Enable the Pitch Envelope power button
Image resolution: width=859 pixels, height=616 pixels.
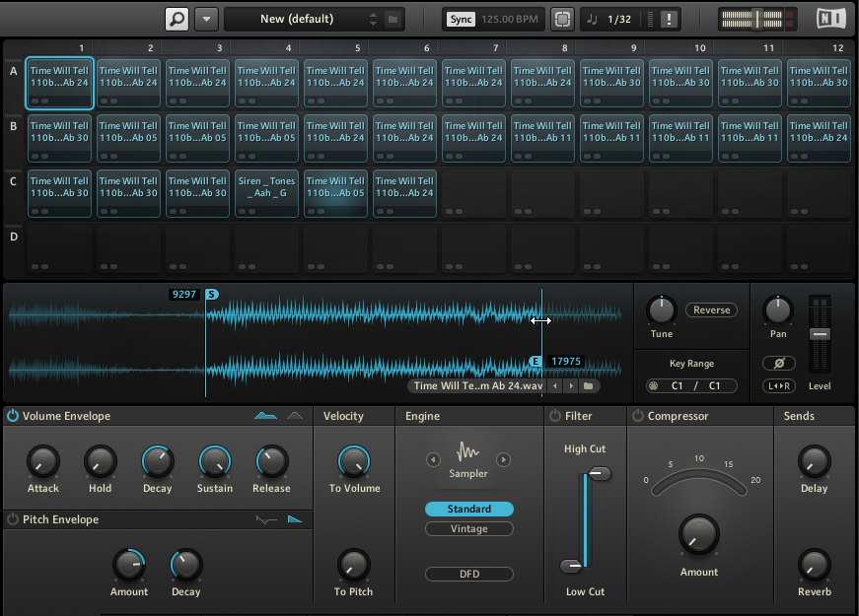(x=13, y=519)
